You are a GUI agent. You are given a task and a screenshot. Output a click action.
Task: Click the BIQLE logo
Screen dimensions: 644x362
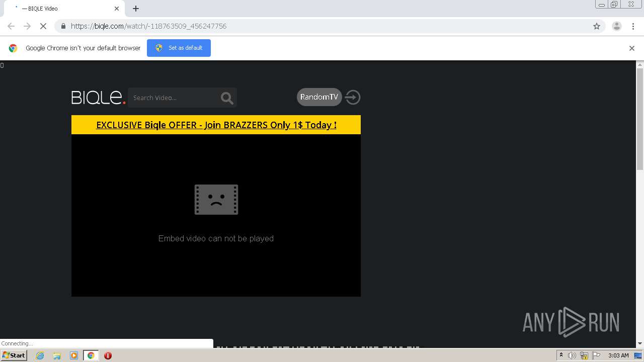[98, 97]
